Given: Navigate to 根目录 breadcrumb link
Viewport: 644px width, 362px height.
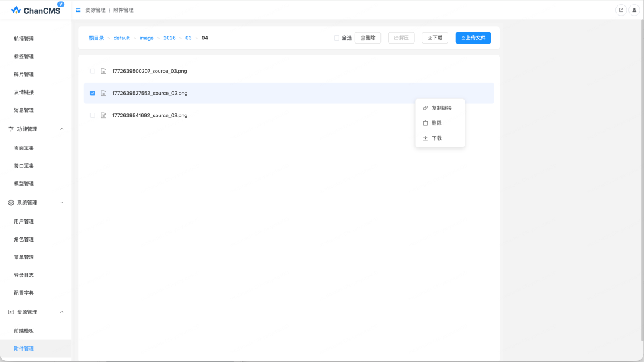Looking at the screenshot, I should (x=97, y=38).
